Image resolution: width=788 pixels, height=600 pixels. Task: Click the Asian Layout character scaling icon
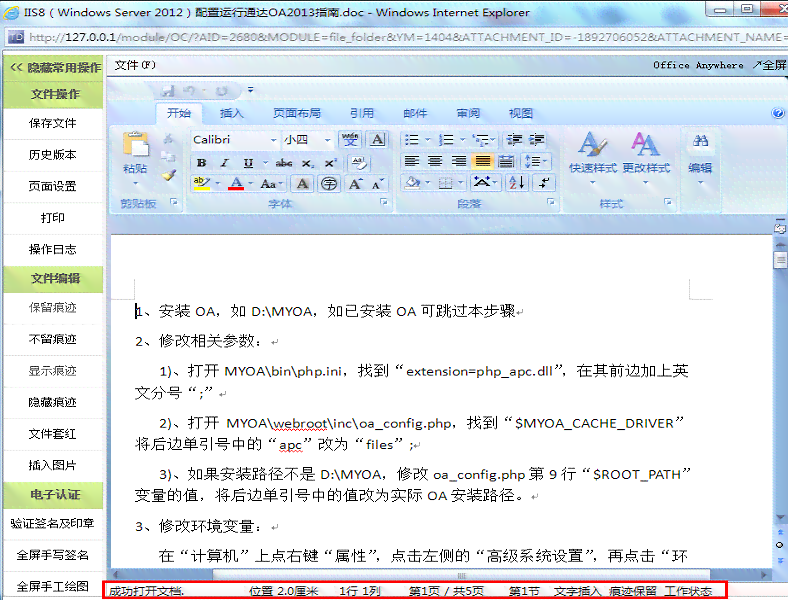tap(484, 182)
